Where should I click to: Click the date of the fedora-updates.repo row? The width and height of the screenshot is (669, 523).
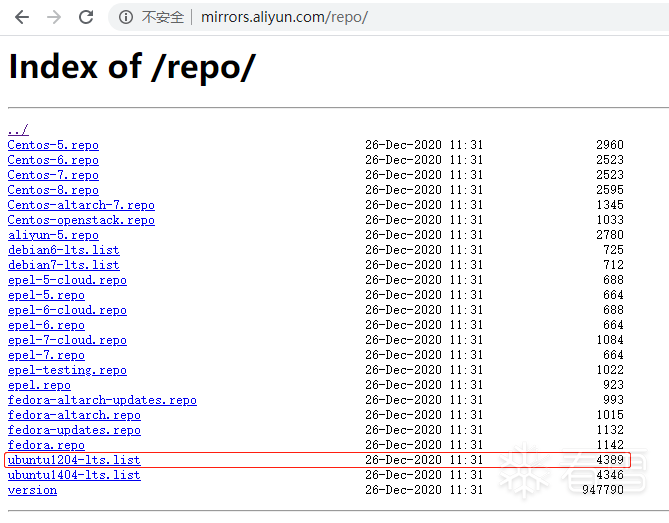424,430
